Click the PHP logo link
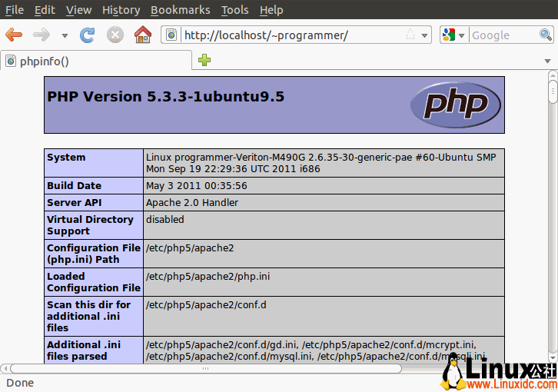558x392 pixels. point(455,105)
